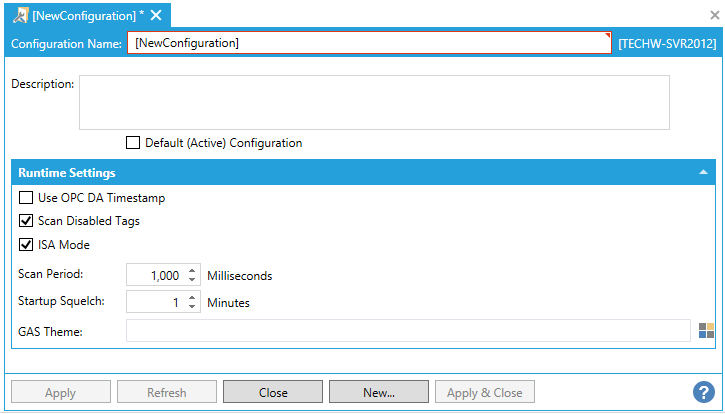Screen dimensions: 725x414
Task: Click the GAS Theme text field
Action: [407, 331]
